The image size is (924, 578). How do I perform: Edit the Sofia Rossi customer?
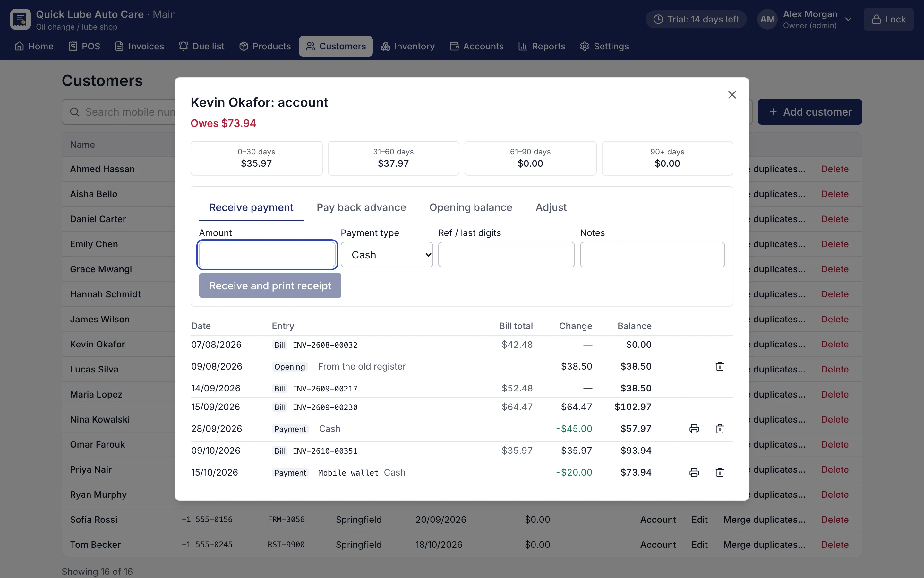699,520
